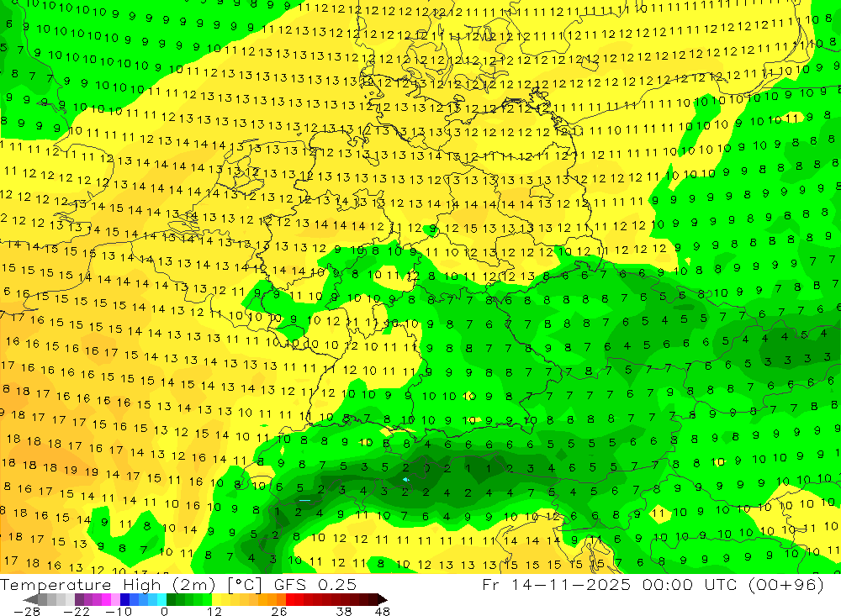The height and width of the screenshot is (616, 841).
Task: Click the legend value -28
Action: tap(27, 612)
